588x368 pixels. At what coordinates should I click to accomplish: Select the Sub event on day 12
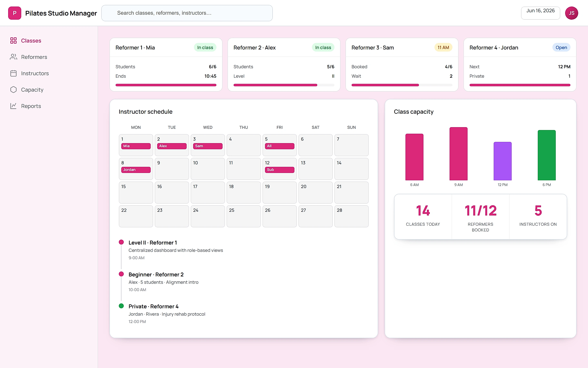pos(280,170)
